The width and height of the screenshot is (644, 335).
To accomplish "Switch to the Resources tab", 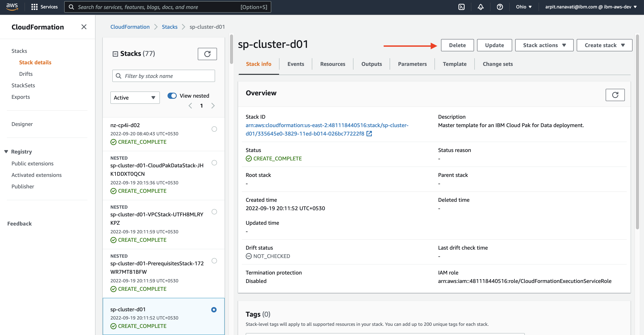I will [333, 64].
